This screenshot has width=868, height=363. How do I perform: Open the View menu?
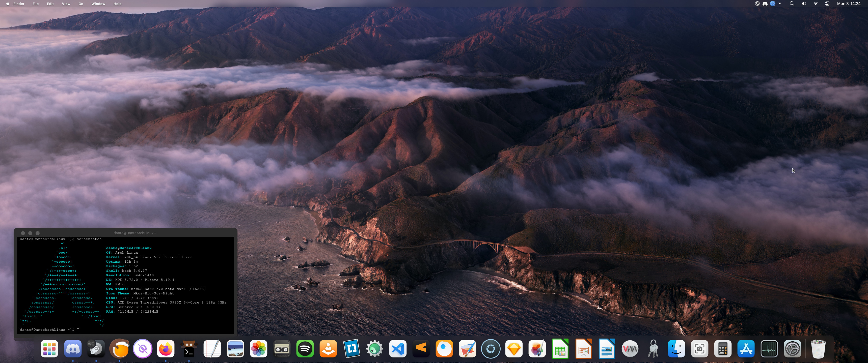(66, 4)
